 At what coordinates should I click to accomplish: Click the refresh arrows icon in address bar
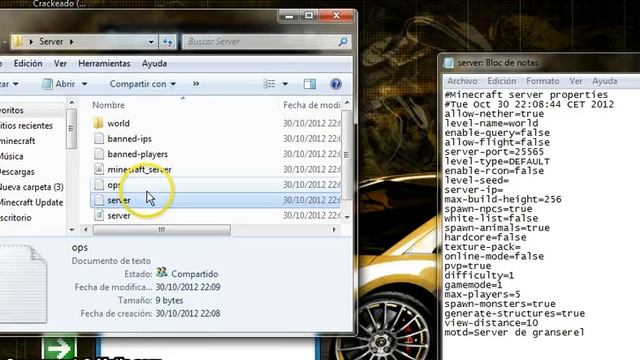(168, 42)
